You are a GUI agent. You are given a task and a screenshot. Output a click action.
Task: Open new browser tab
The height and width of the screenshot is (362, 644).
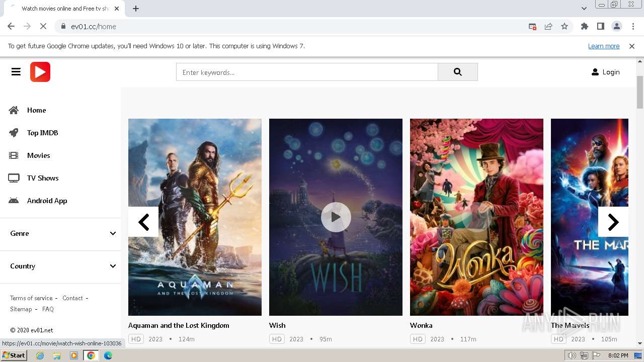coord(136,9)
